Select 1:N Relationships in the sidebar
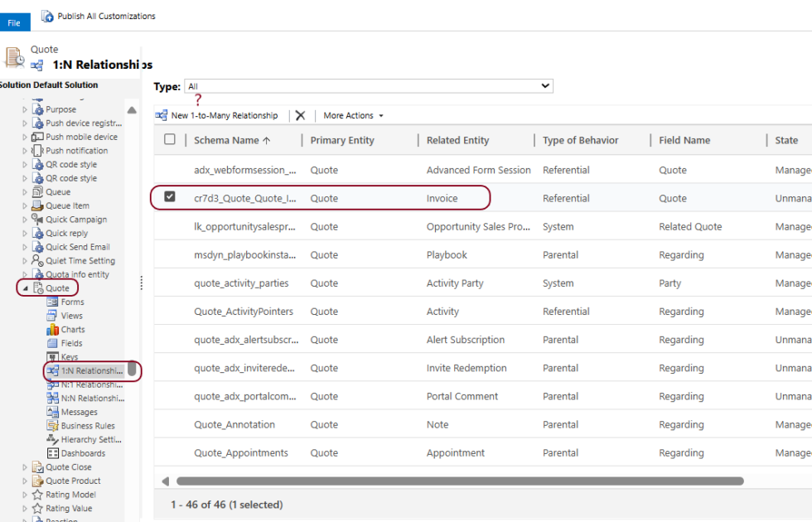The width and height of the screenshot is (812, 522). point(83,371)
